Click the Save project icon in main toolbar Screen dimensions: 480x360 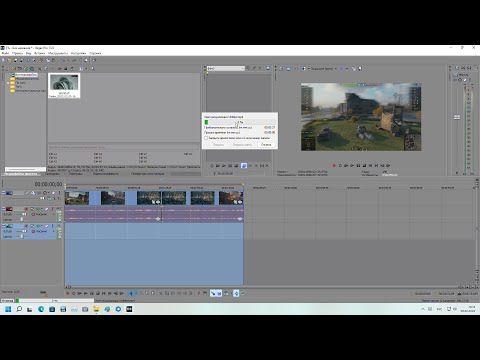pyautogui.click(x=15, y=60)
